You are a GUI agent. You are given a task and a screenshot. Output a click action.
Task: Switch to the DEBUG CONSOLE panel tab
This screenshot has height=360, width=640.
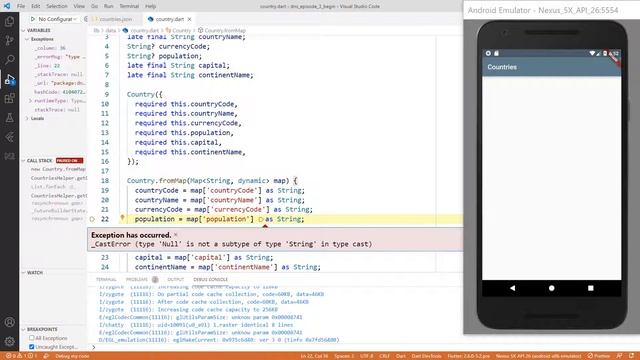click(210, 280)
